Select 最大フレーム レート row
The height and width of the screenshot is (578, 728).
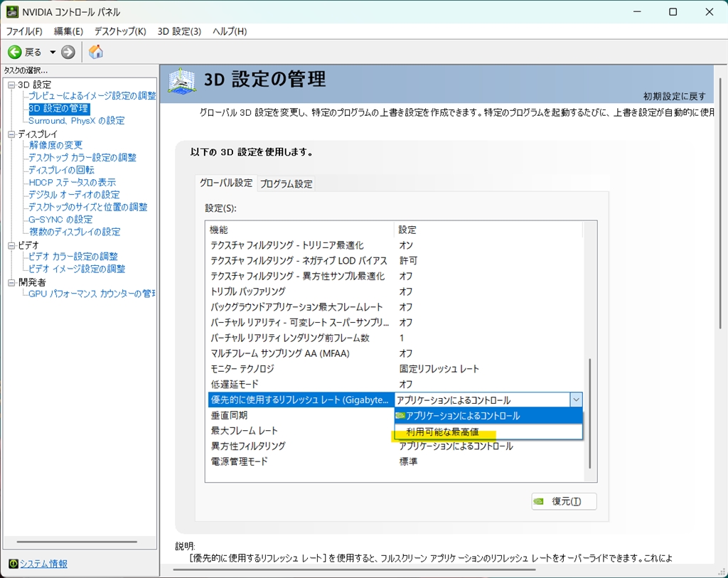pyautogui.click(x=301, y=431)
